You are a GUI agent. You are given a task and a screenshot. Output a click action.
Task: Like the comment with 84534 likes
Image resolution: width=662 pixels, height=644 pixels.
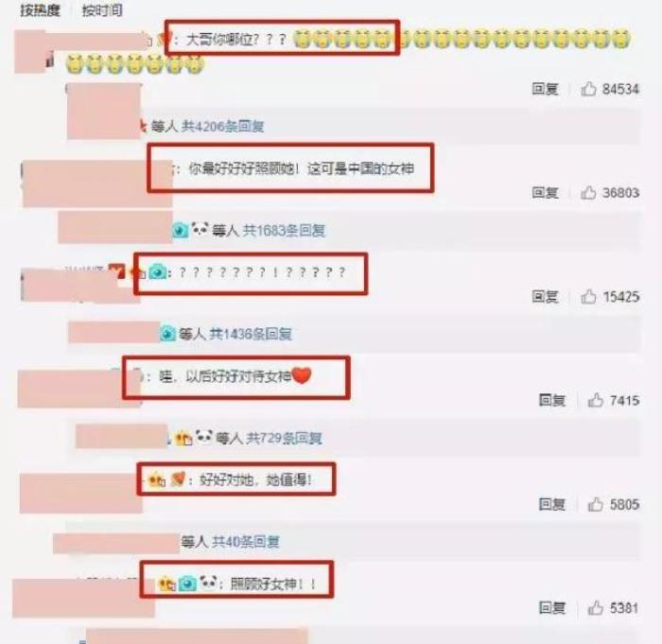(588, 89)
